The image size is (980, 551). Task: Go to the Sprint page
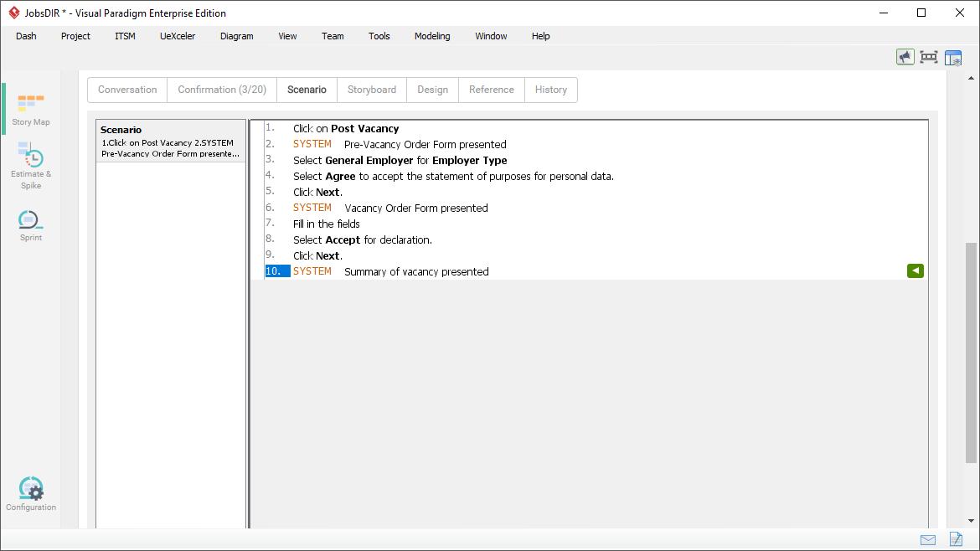[31, 225]
